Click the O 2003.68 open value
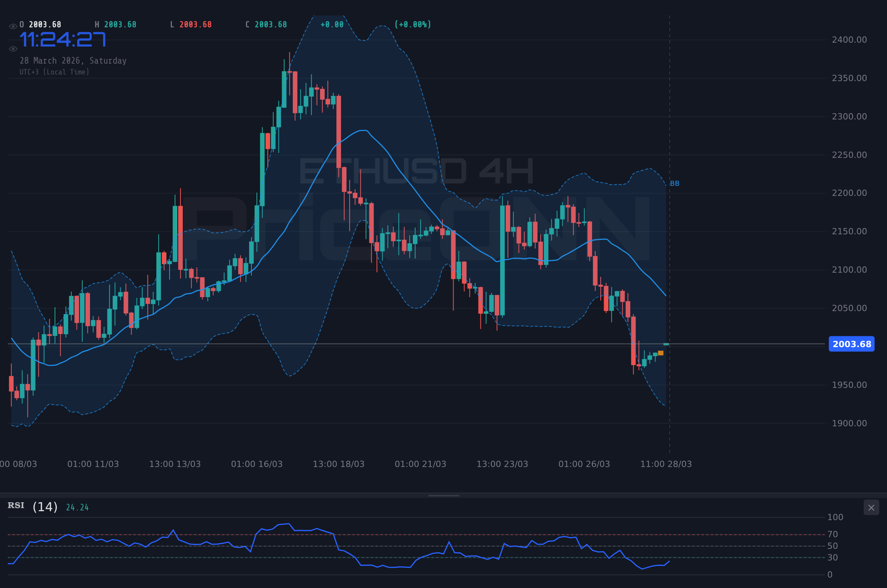 40,24
